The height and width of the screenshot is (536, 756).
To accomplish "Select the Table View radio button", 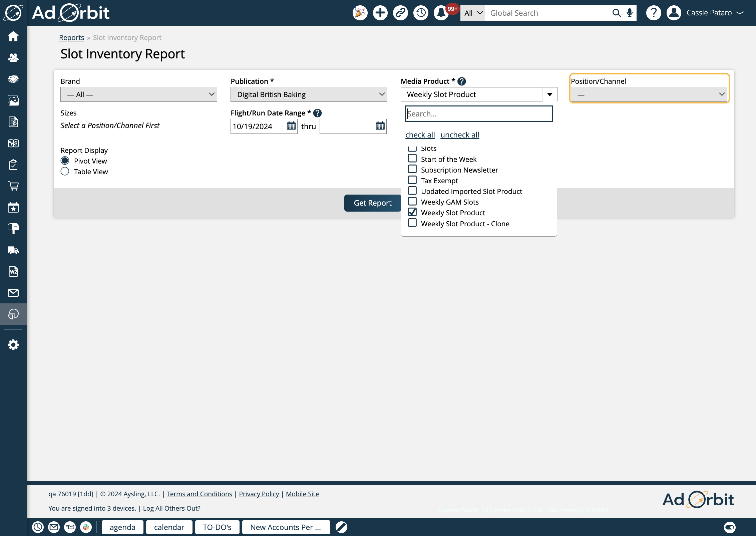I will 65,172.
